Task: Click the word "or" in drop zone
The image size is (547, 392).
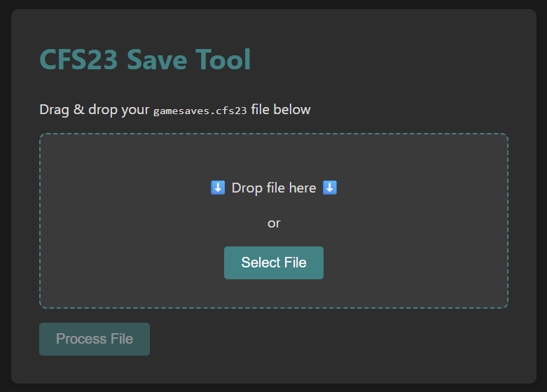Action: click(x=274, y=223)
